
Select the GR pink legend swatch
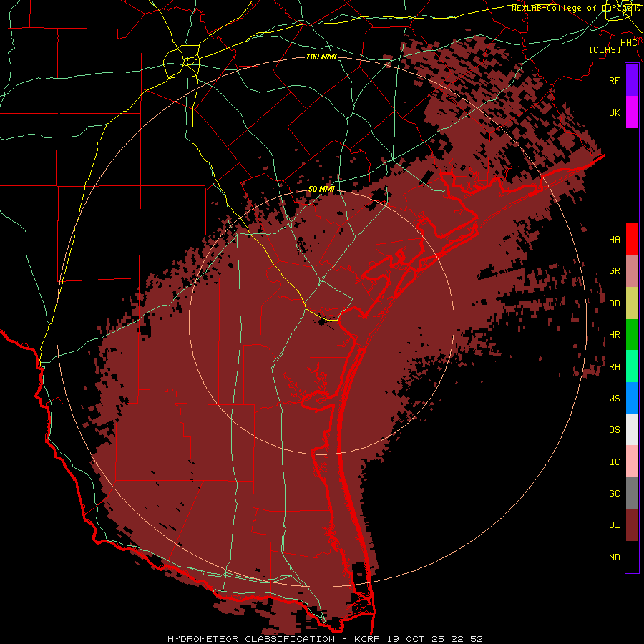[632, 271]
